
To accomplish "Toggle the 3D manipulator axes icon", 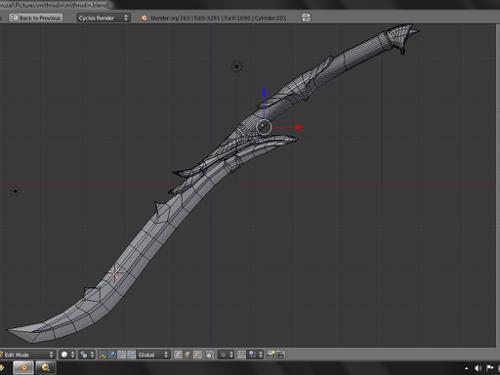I will (102, 355).
